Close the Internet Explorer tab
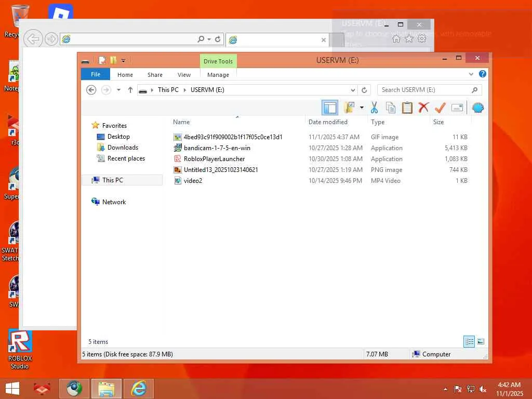532x399 pixels. coord(323,40)
